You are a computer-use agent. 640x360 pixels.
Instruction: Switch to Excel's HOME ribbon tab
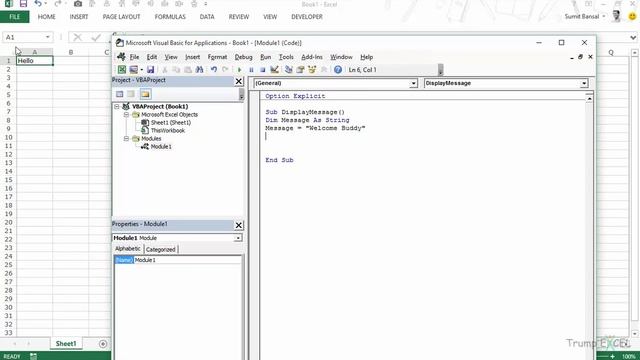pyautogui.click(x=47, y=17)
